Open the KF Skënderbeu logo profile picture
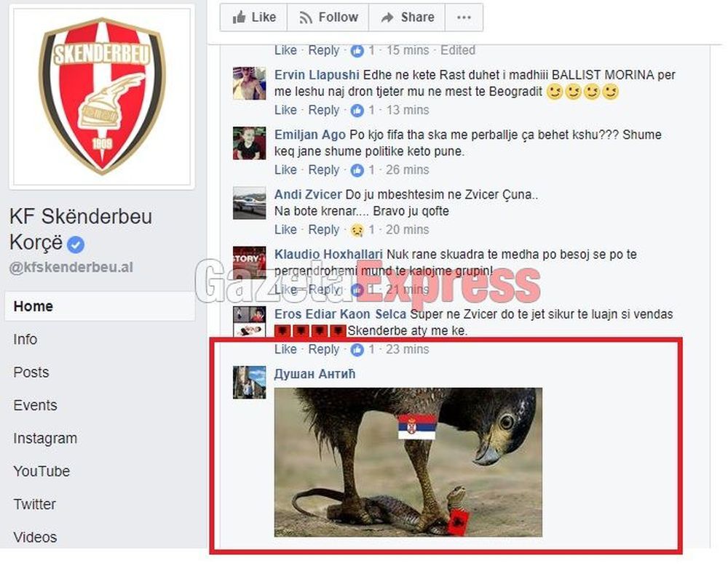 click(102, 97)
